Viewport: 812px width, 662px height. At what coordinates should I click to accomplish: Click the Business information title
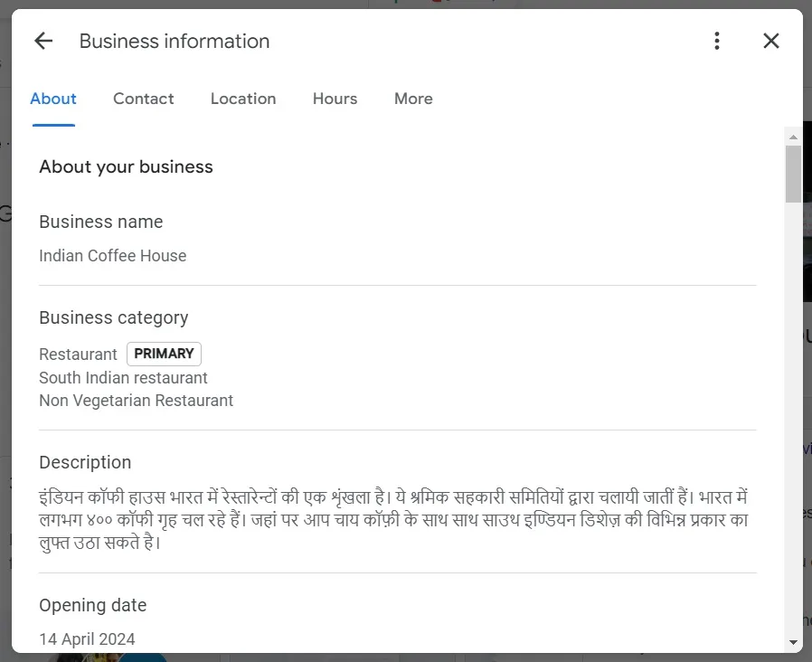point(175,41)
